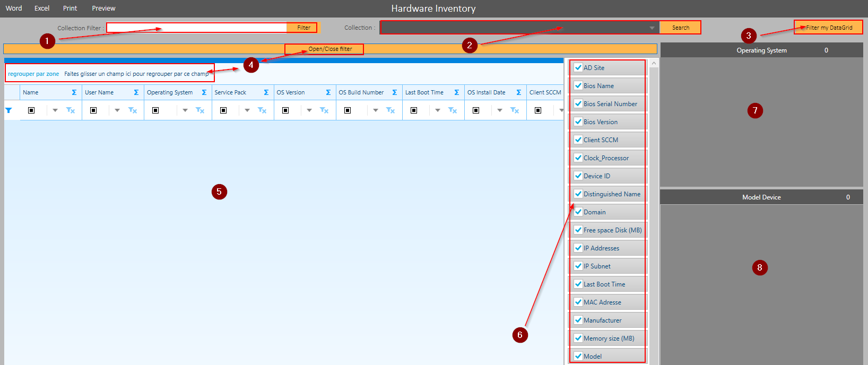Click the column list scrollbar up arrow
The image size is (868, 365).
click(x=654, y=63)
